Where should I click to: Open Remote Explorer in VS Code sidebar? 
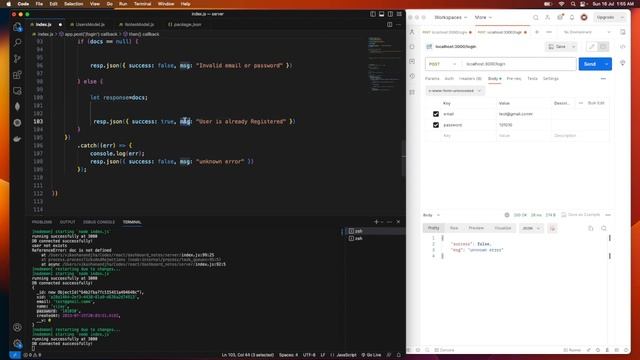(x=17, y=91)
